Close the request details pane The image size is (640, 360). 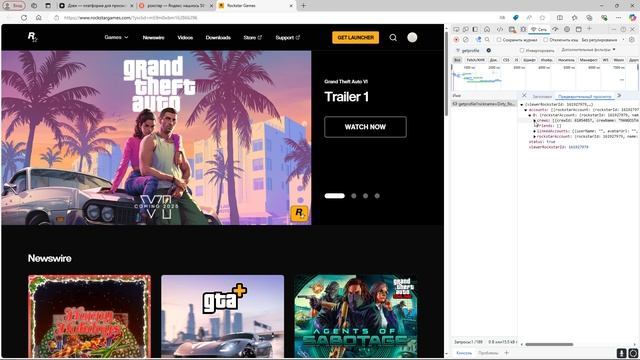[524, 95]
